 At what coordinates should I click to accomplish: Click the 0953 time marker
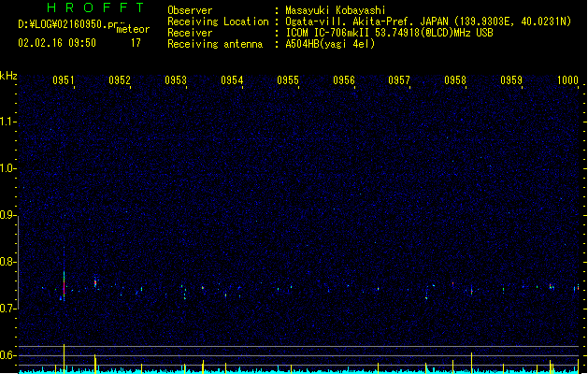click(x=176, y=80)
